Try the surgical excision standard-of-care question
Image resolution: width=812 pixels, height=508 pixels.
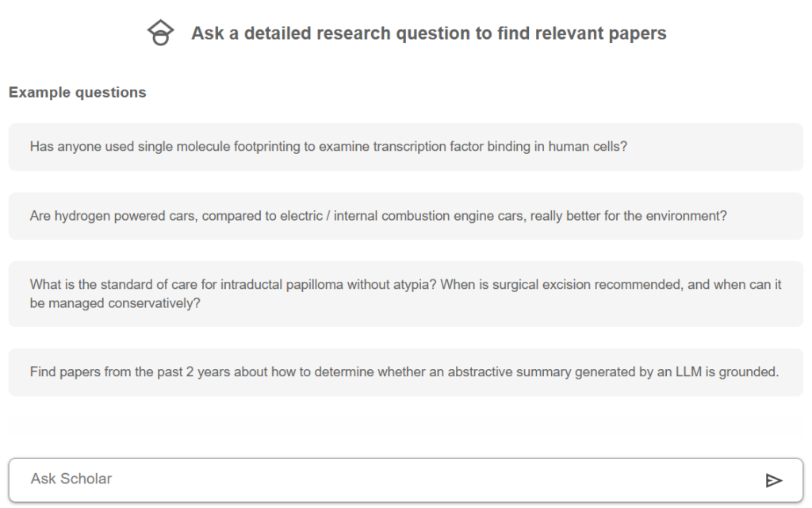pos(405,294)
